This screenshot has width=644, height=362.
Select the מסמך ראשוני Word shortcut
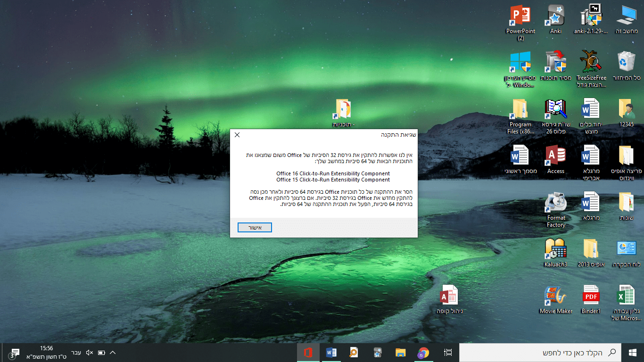pos(520,160)
